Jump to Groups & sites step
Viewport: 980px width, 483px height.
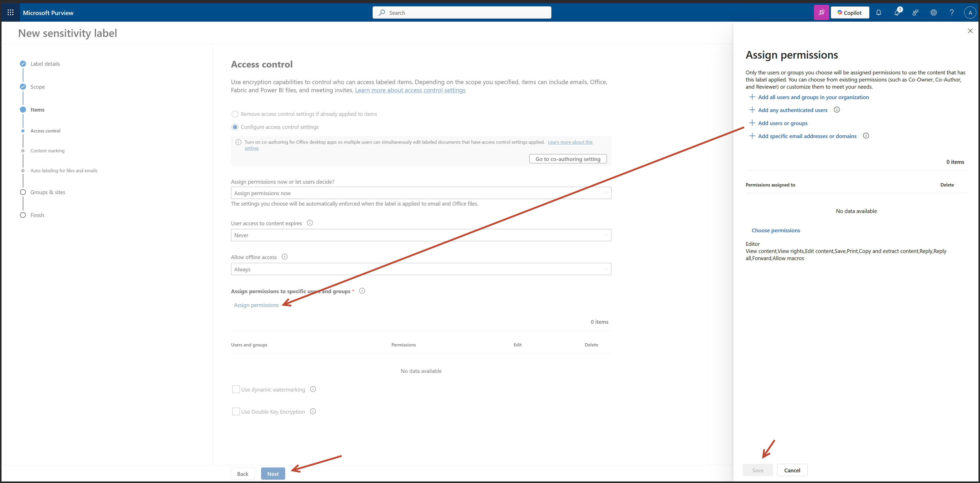(x=48, y=192)
